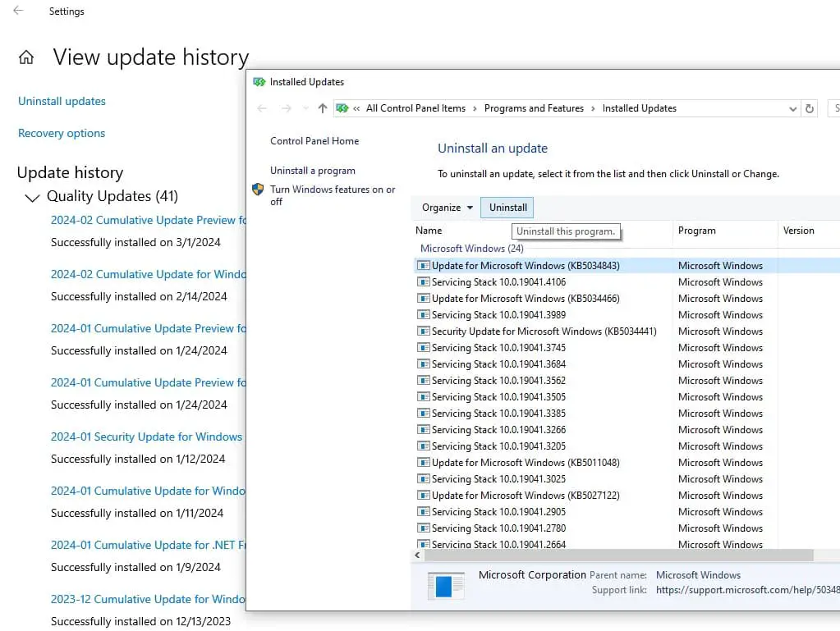Image resolution: width=840 pixels, height=631 pixels.
Task: Select Security Update for Microsoft Windows (KB5034441)
Action: 544,332
